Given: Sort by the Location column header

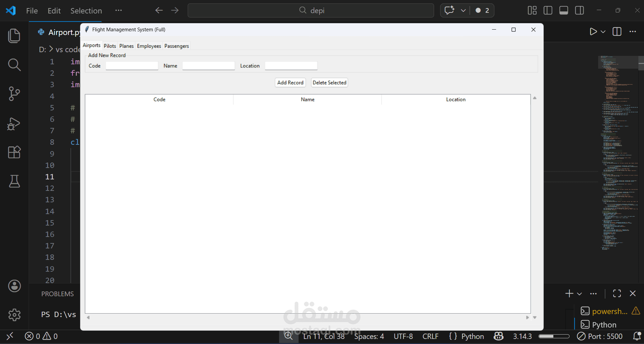Looking at the screenshot, I should [x=456, y=100].
